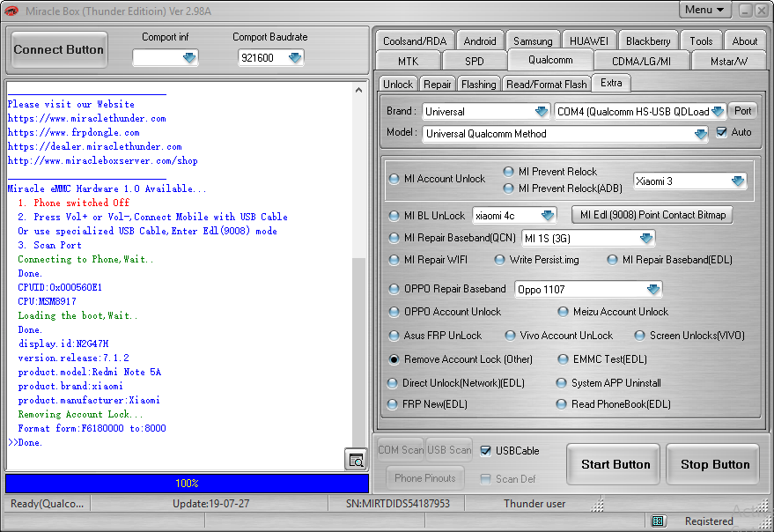Viewport: 774px width, 532px height.
Task: Open the Menu dropdown in title bar
Action: coord(704,10)
